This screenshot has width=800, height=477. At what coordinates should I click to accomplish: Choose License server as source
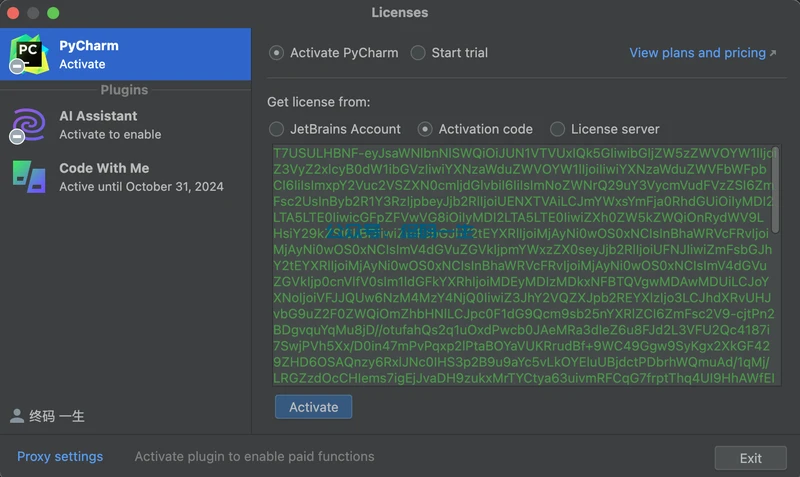(x=557, y=129)
